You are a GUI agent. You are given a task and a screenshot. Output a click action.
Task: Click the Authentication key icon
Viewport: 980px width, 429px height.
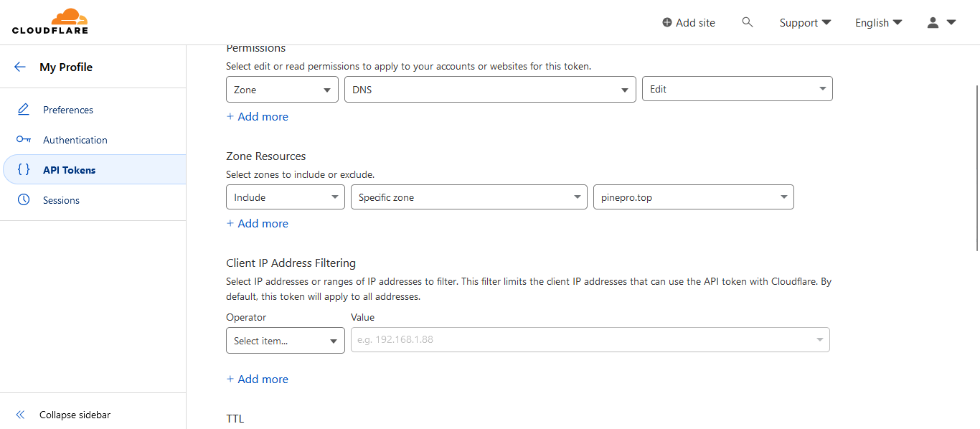(24, 140)
